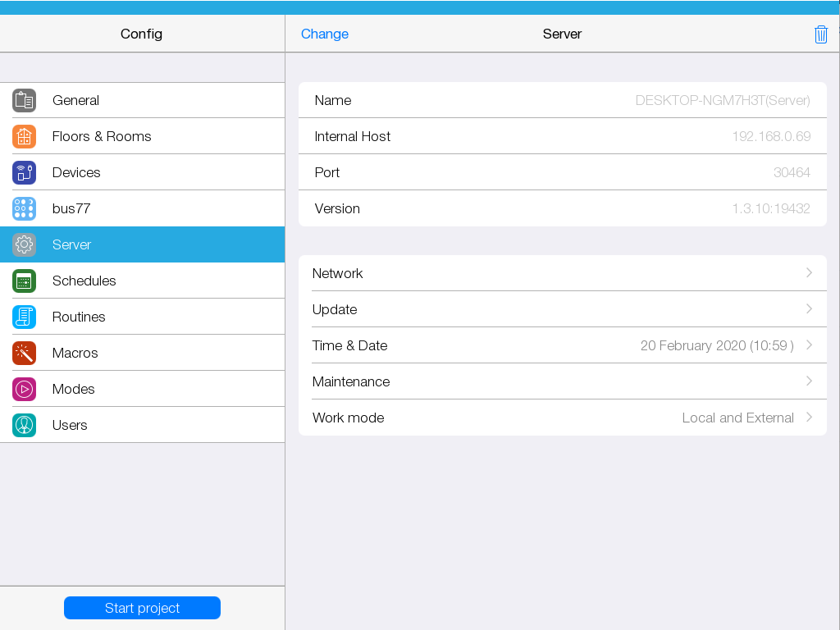Click the Change link
The image size is (840, 630).
point(325,34)
